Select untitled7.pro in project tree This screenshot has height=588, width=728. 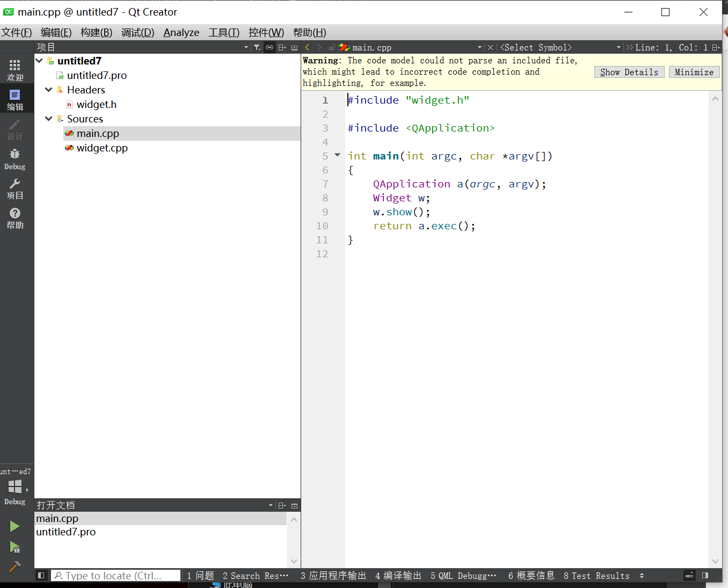(97, 75)
